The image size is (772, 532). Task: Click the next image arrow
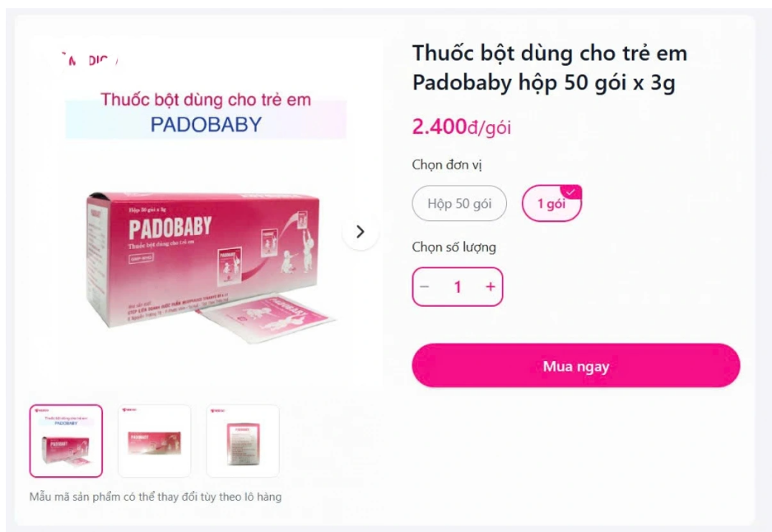tap(360, 232)
